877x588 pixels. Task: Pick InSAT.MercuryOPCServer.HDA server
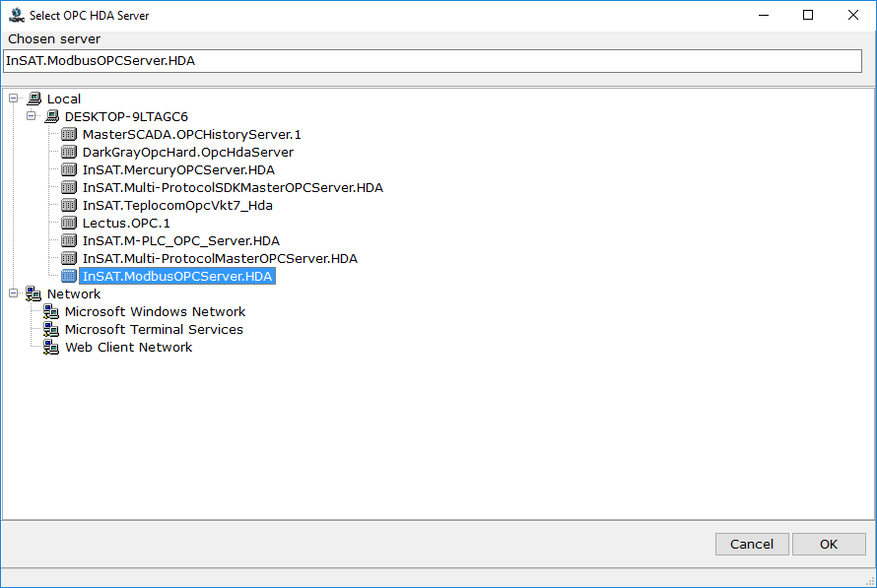coord(178,170)
